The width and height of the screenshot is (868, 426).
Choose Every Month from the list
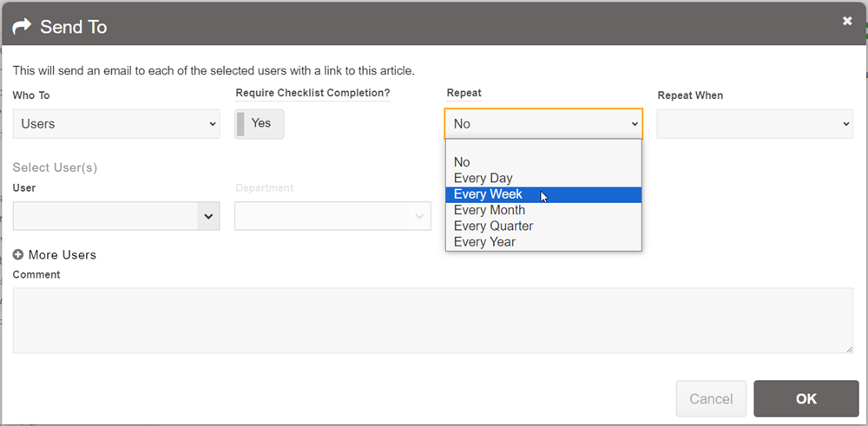(x=490, y=210)
